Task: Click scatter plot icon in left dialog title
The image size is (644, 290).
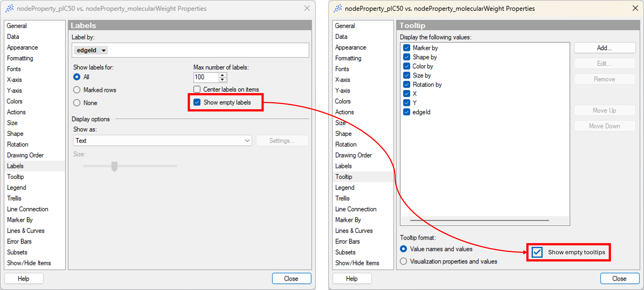Action: (x=10, y=8)
